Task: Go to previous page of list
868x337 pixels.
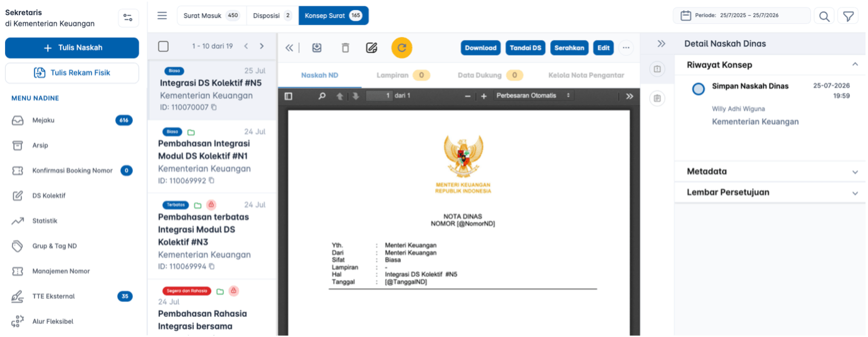Action: point(246,46)
